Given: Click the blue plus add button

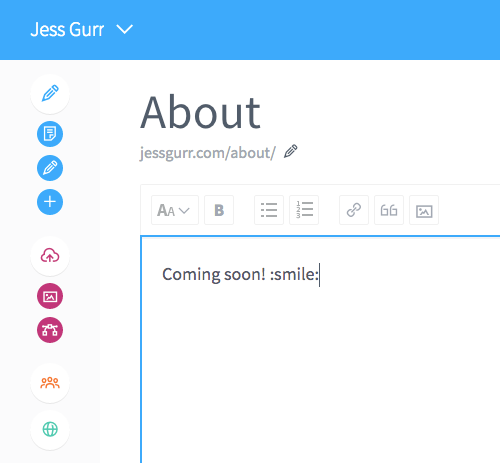Looking at the screenshot, I should pyautogui.click(x=50, y=202).
